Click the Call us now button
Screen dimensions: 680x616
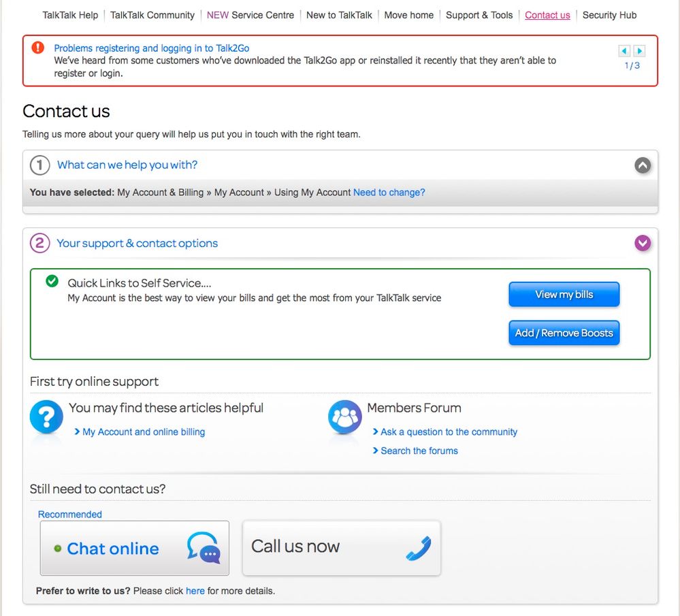click(341, 549)
